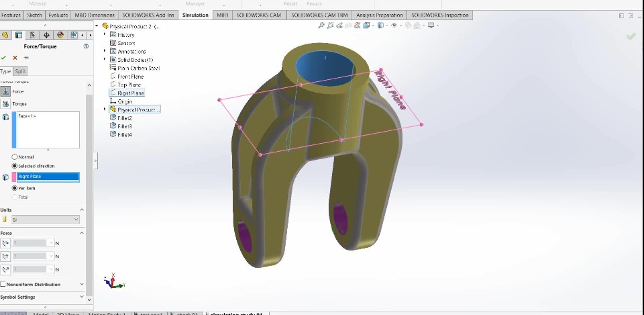Viewport: 644px width, 315px height.
Task: Expand the Annotations tree node
Action: [x=105, y=52]
